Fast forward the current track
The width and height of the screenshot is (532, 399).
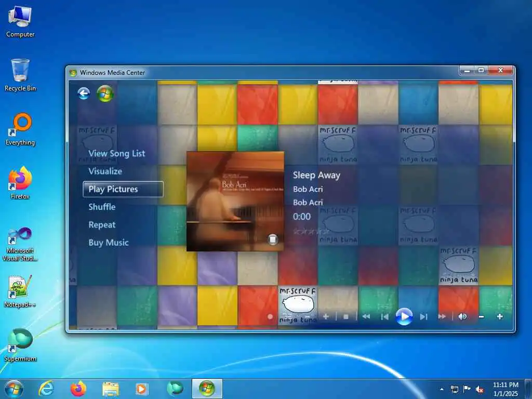coord(442,316)
